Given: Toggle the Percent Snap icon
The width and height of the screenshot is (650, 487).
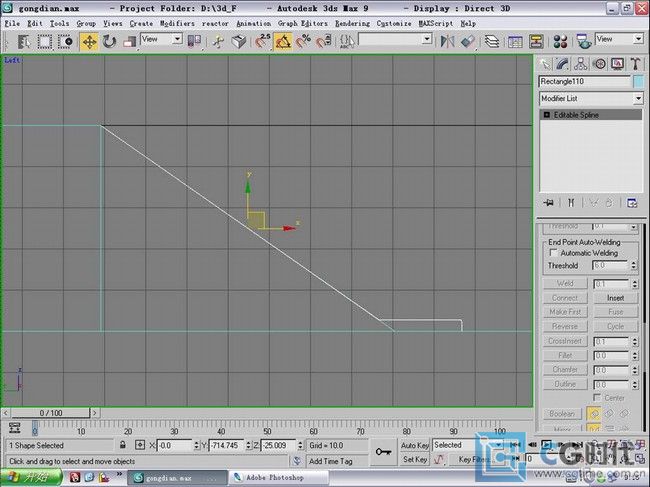Looking at the screenshot, I should pyautogui.click(x=303, y=41).
